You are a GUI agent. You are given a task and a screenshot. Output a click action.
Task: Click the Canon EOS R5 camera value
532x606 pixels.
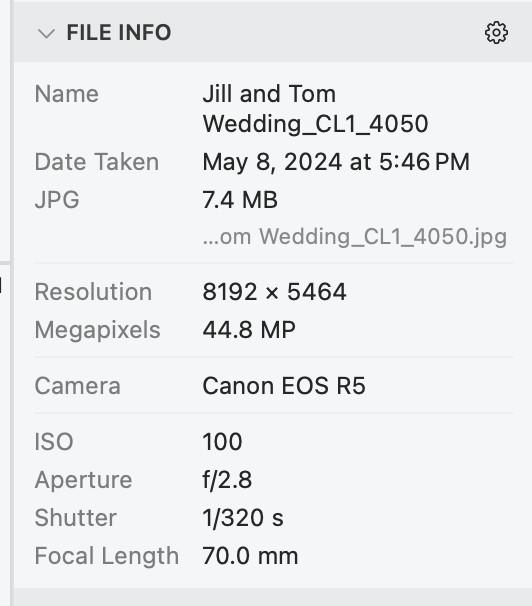click(x=284, y=386)
